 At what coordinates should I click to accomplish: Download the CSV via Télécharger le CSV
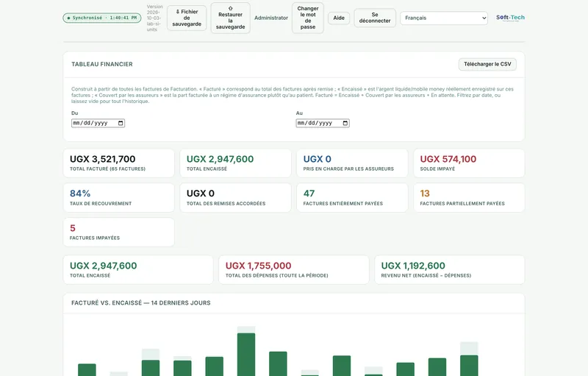pyautogui.click(x=487, y=64)
